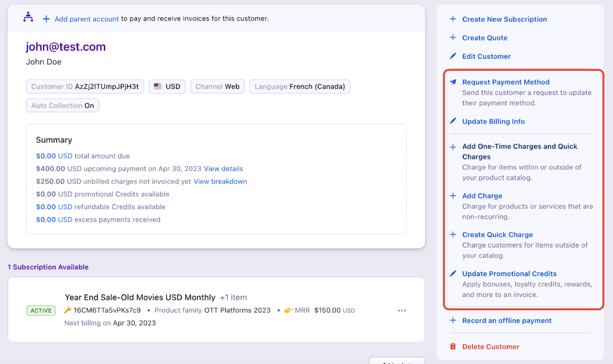Open View details for upcoming payment
Image resolution: width=613 pixels, height=364 pixels.
pyautogui.click(x=223, y=169)
